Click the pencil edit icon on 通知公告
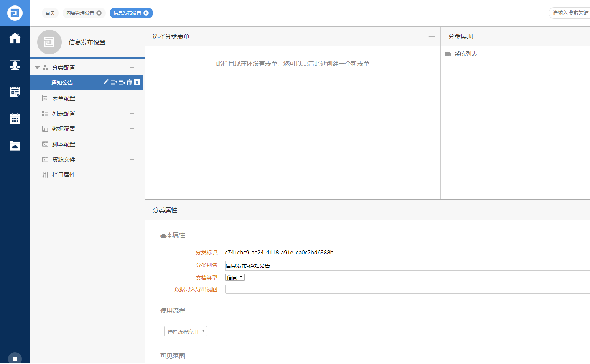 (x=106, y=82)
